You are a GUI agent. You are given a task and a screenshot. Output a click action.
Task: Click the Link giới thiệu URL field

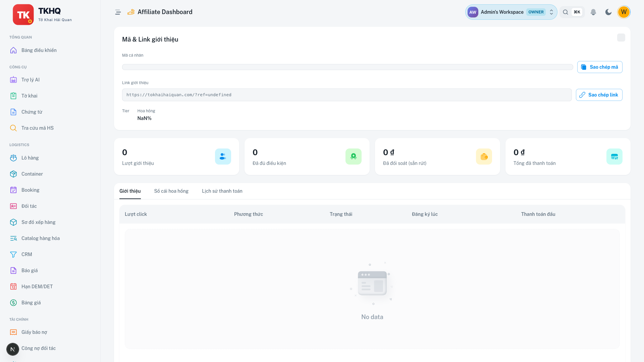[x=347, y=95]
